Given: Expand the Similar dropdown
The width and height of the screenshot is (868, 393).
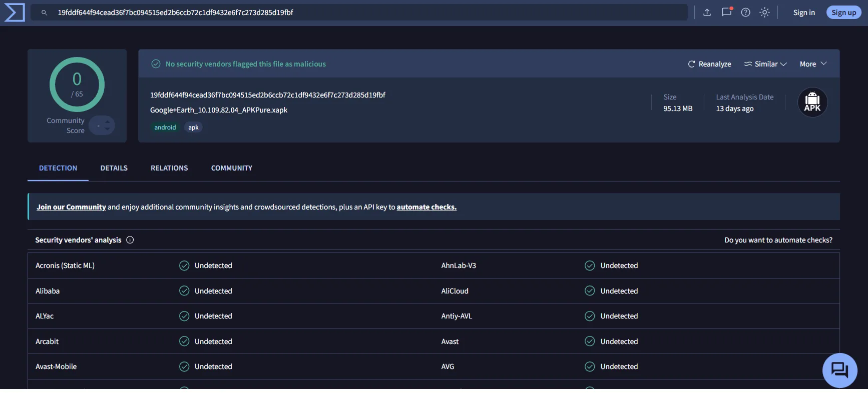Looking at the screenshot, I should (765, 64).
